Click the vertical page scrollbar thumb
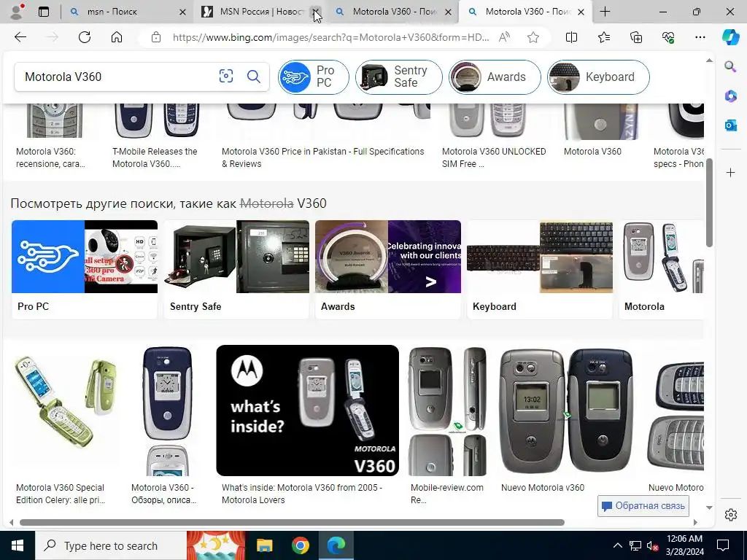This screenshot has width=747, height=560. (x=709, y=203)
